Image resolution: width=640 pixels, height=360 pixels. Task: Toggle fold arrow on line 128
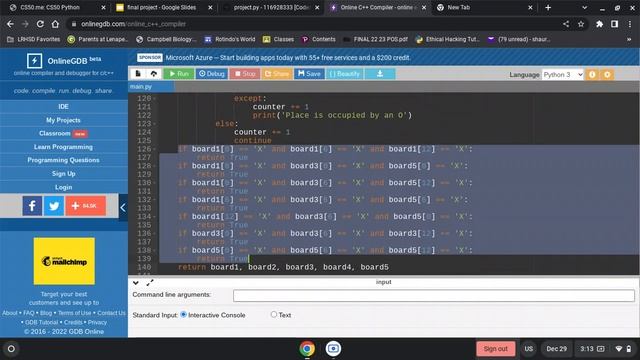pyautogui.click(x=155, y=166)
